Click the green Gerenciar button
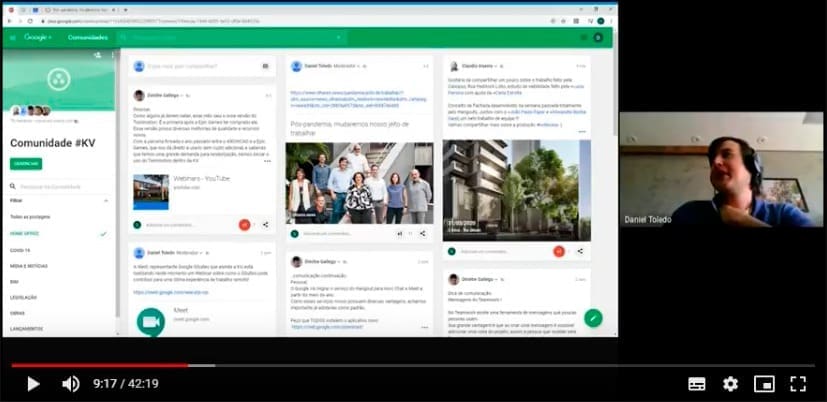This screenshot has width=827, height=402. [x=26, y=164]
